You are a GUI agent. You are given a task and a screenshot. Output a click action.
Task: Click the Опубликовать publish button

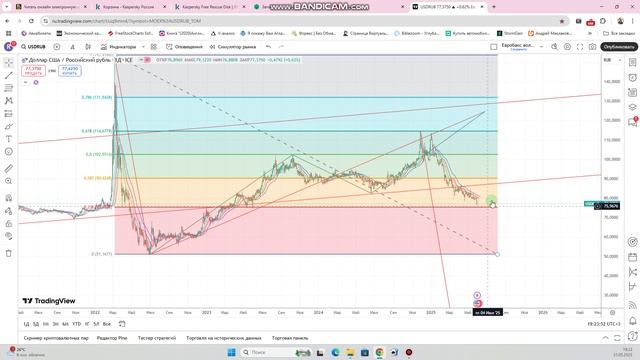(x=619, y=47)
